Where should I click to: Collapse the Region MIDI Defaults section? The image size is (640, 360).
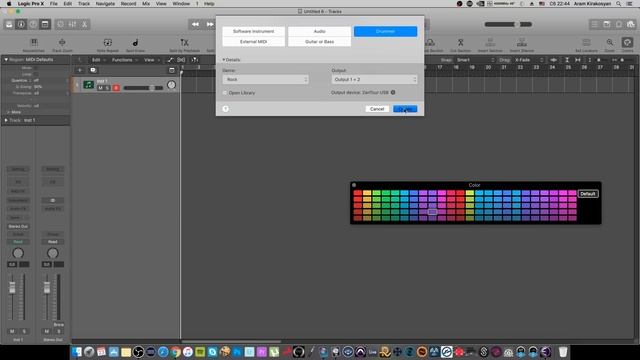coord(6,60)
